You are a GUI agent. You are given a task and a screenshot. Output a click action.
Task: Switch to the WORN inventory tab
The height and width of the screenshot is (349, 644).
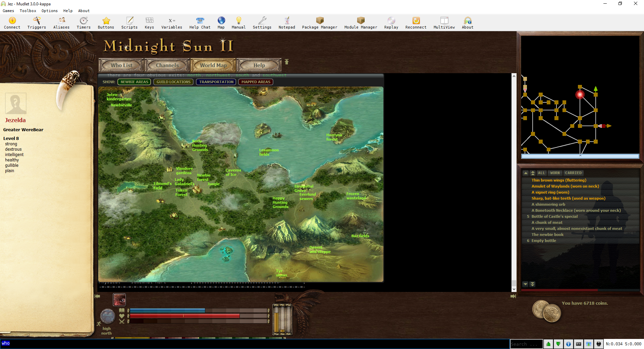pyautogui.click(x=555, y=173)
